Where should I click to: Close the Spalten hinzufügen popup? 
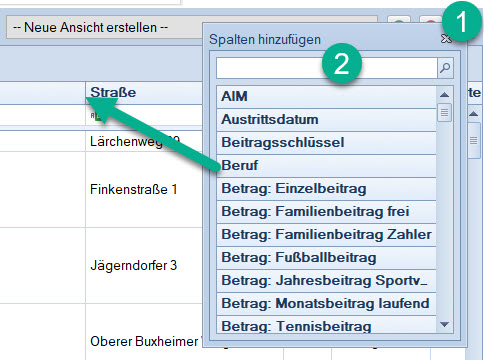446,39
